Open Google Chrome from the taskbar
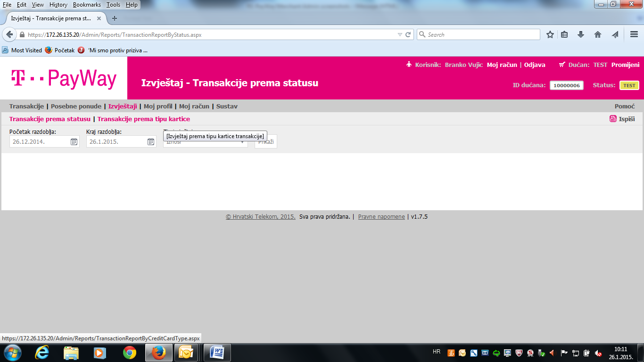This screenshot has height=362, width=644. (129, 353)
